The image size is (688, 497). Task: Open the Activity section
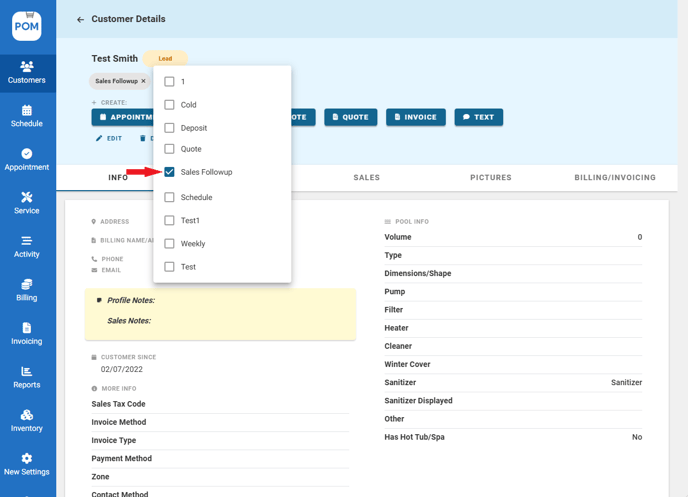pos(27,246)
